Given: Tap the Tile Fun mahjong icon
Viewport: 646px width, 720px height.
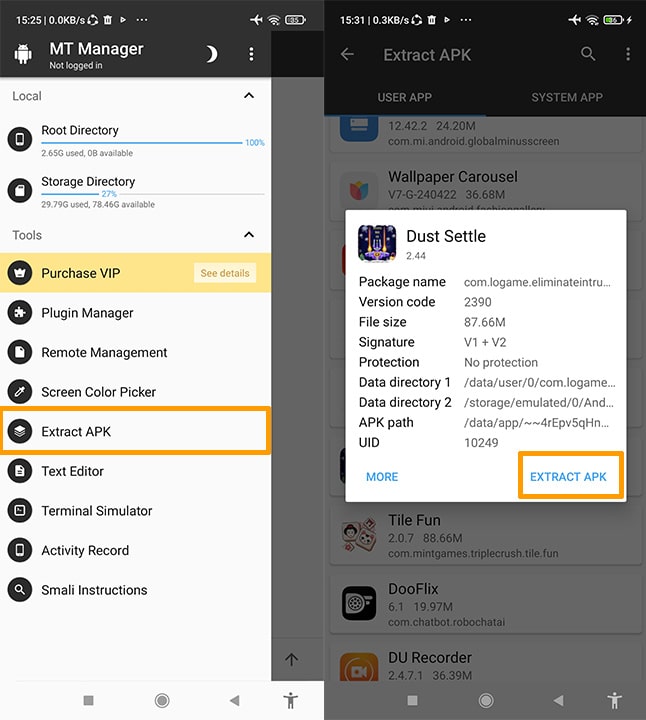Looking at the screenshot, I should [359, 534].
